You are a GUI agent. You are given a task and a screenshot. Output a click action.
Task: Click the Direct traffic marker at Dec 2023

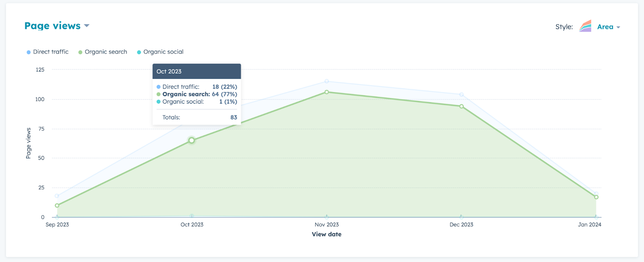[x=460, y=95]
